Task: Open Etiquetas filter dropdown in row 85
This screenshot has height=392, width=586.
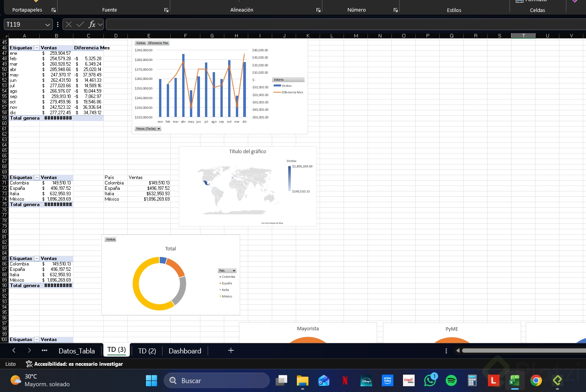Action: tap(37, 259)
